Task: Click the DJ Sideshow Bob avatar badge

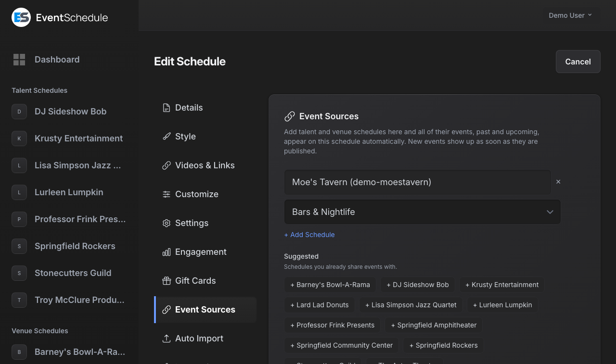Action: tap(19, 112)
